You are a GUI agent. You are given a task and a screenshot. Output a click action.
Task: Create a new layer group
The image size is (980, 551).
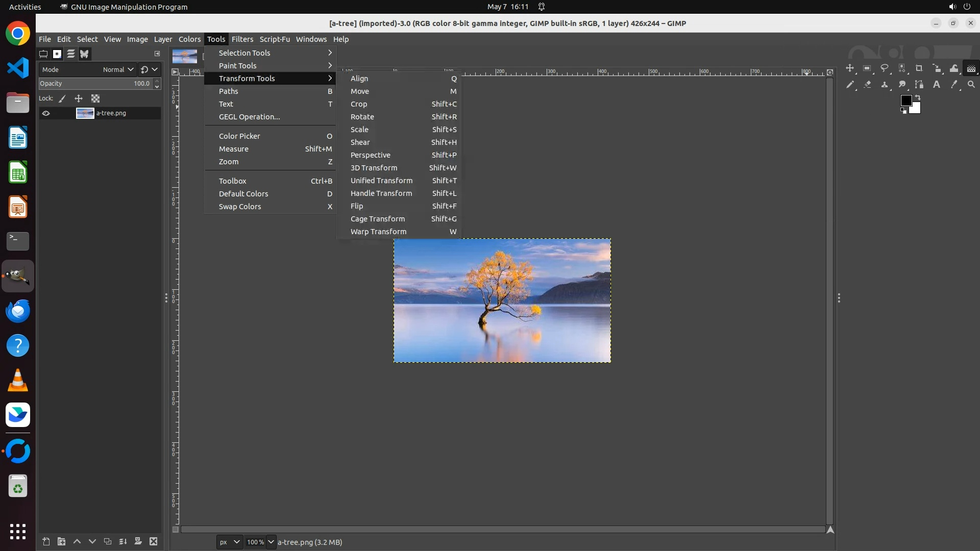click(61, 541)
